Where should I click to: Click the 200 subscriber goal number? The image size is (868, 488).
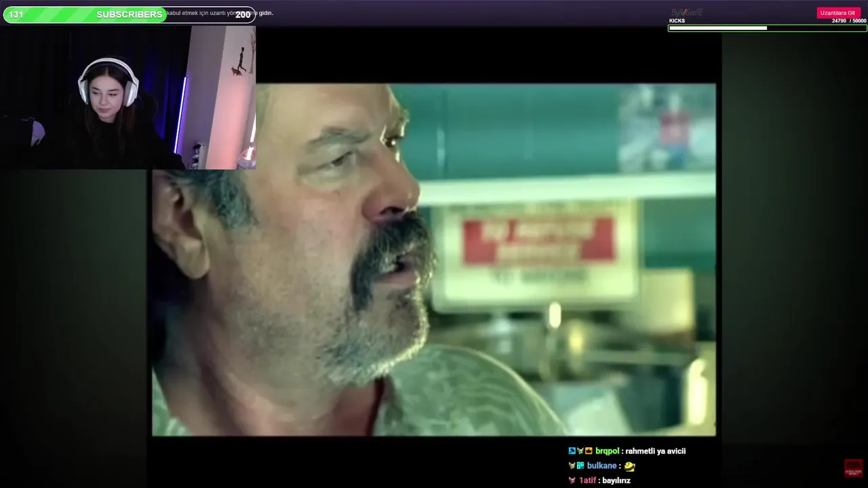(x=243, y=15)
